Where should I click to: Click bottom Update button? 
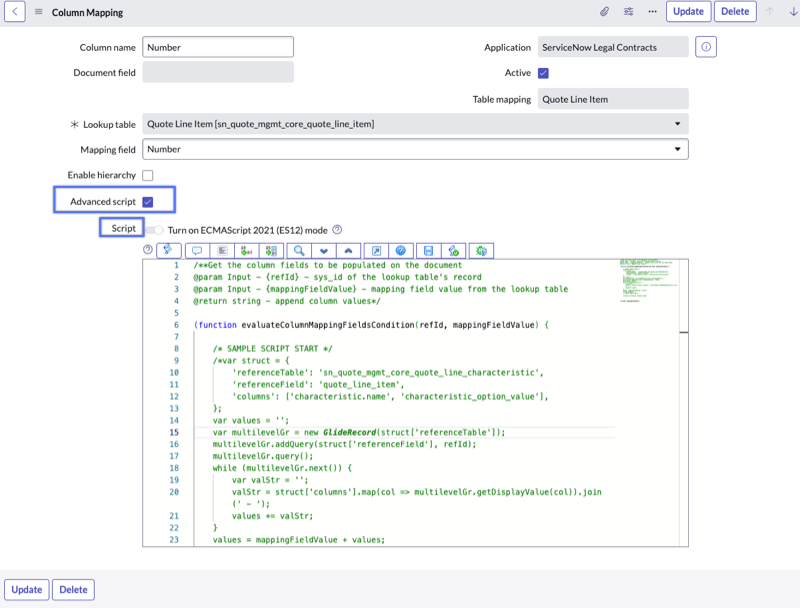tap(27, 590)
